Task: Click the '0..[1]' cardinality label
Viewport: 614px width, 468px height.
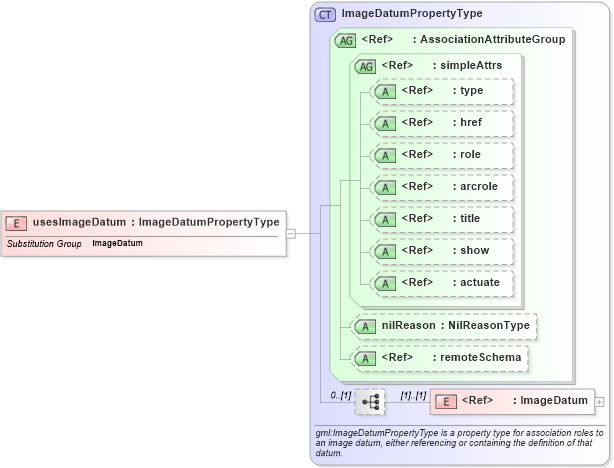Action: [341, 396]
